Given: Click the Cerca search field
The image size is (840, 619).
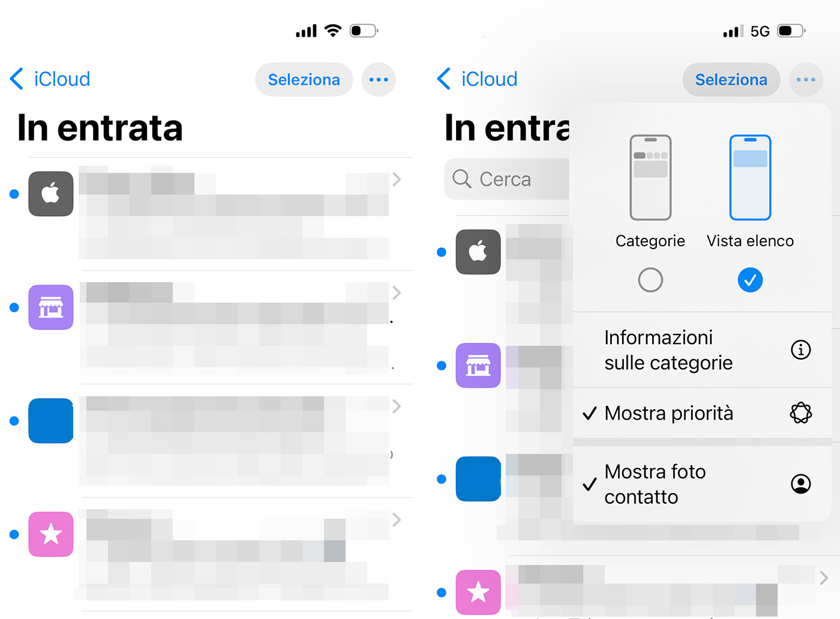Looking at the screenshot, I should [507, 179].
